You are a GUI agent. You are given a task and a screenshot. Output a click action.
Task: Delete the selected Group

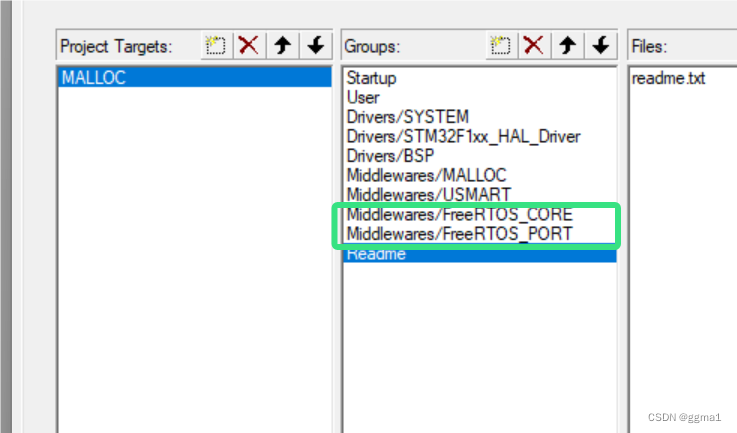pos(533,46)
